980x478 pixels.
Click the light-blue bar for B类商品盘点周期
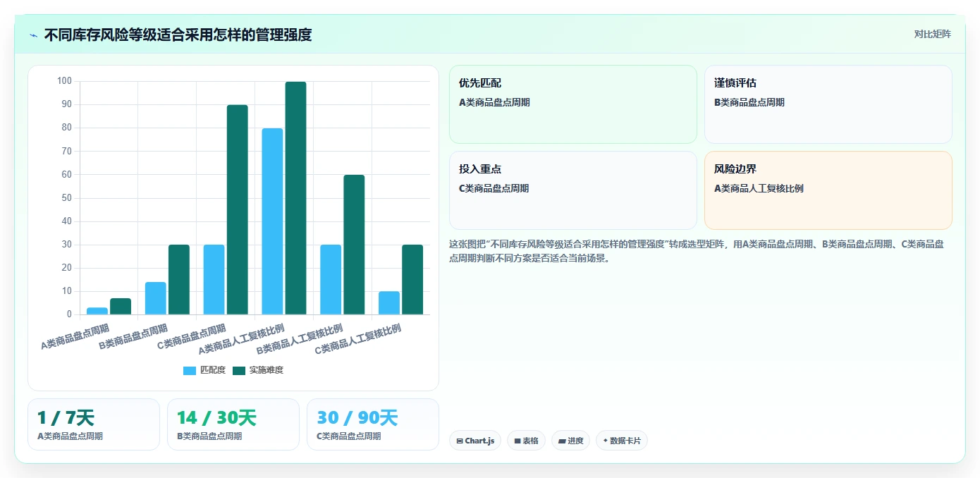[156, 298]
